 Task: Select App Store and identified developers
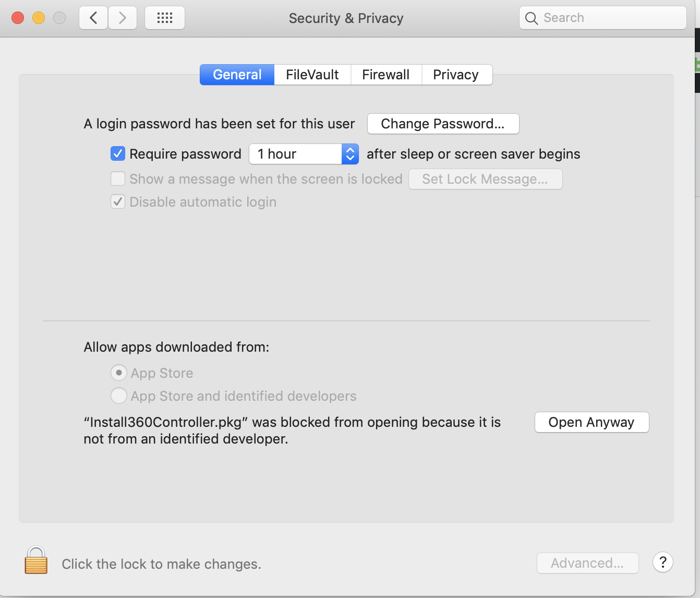coord(119,396)
